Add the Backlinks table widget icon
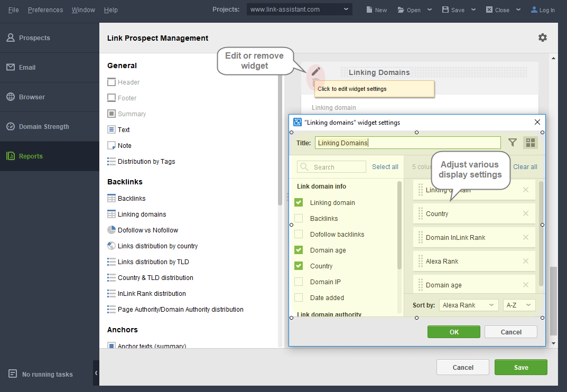The image size is (567, 392). [111, 198]
